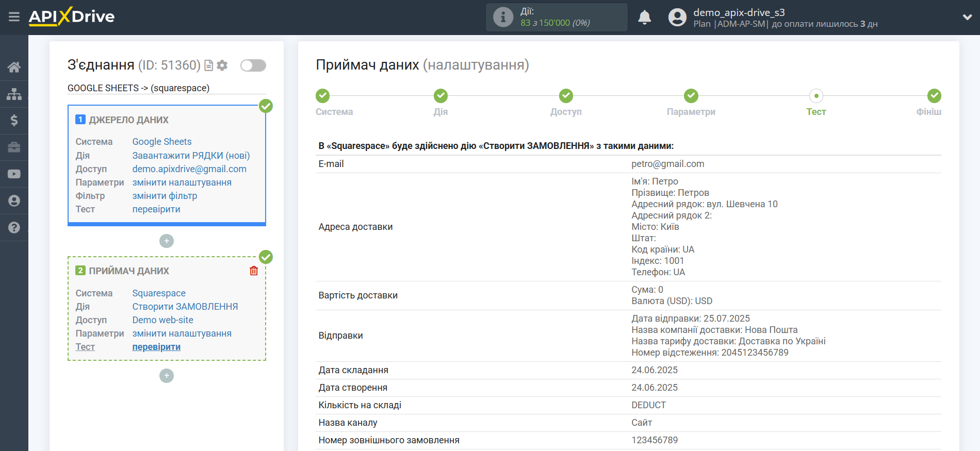Open the briefcase icon in sidebar
The height and width of the screenshot is (451, 980).
14,147
